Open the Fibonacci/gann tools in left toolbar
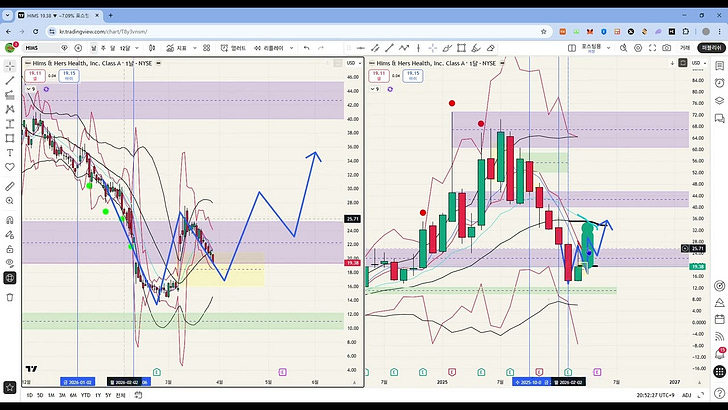 [x=10, y=95]
